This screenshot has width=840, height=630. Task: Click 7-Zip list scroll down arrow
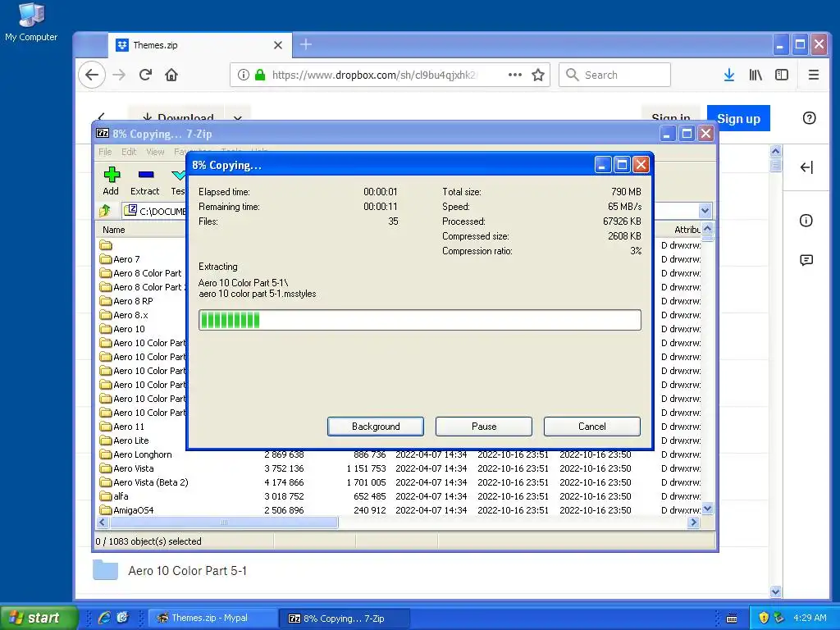pos(707,509)
